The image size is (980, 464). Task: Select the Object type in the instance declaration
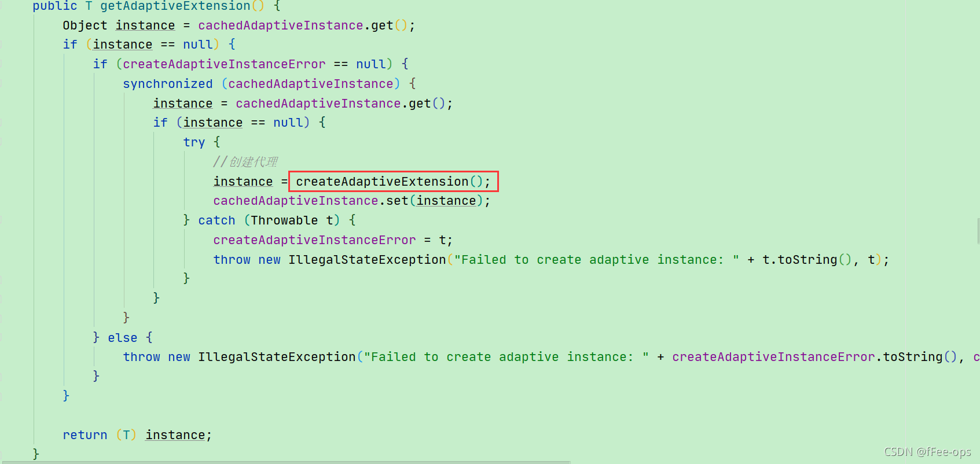[85, 25]
